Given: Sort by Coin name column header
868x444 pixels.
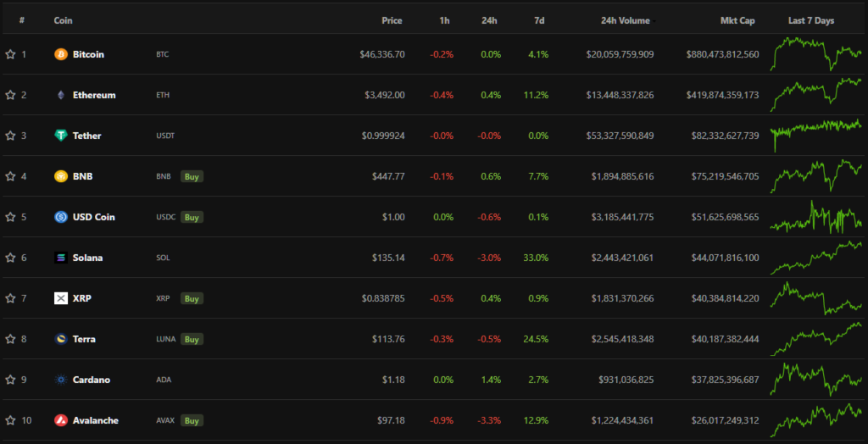Looking at the screenshot, I should pyautogui.click(x=63, y=20).
